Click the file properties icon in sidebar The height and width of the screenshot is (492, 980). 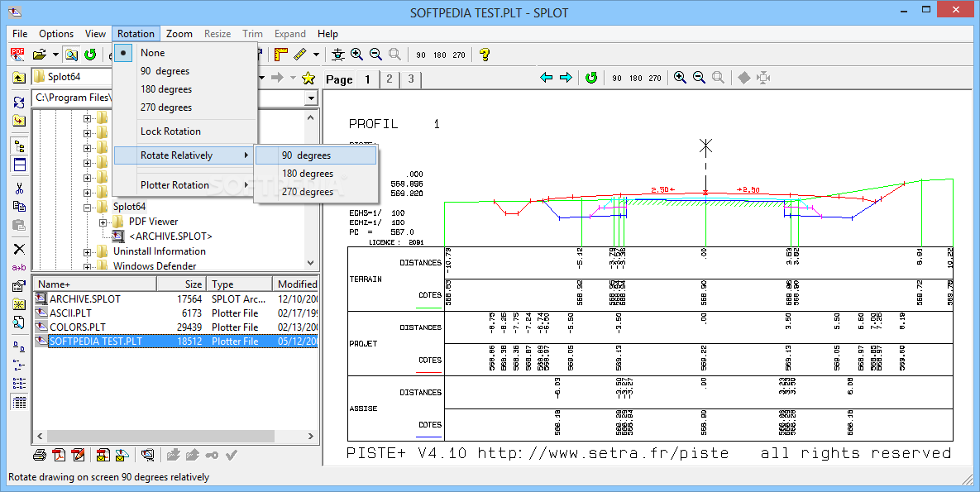tap(19, 286)
